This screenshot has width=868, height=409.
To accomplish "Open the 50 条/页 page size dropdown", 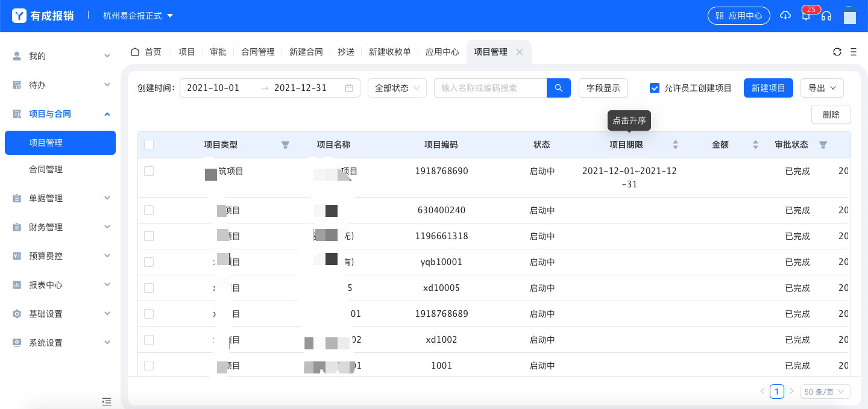I will pos(825,392).
